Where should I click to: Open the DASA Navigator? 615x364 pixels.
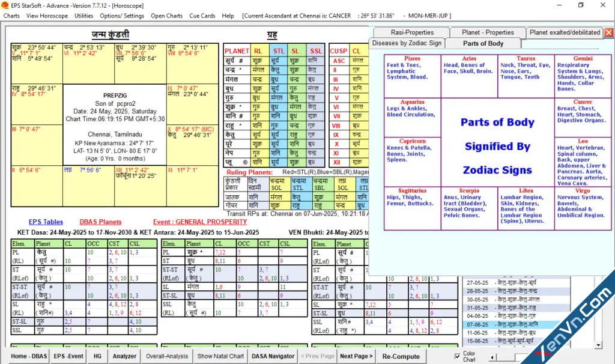273,356
